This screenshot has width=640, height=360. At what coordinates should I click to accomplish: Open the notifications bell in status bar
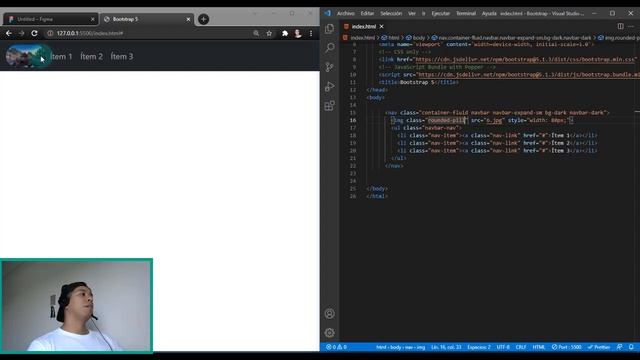click(x=631, y=347)
